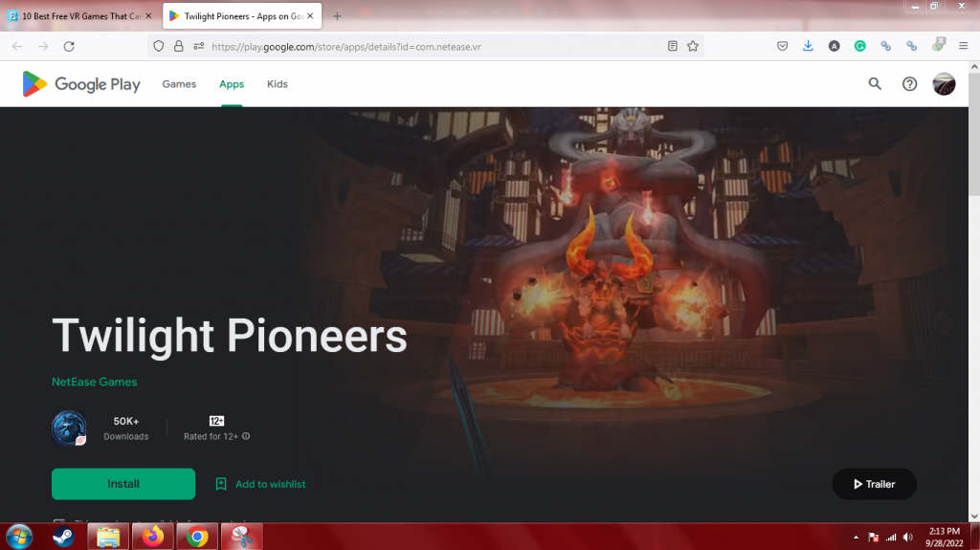Open a new browser tab
Viewport: 980px width, 550px height.
(x=337, y=16)
